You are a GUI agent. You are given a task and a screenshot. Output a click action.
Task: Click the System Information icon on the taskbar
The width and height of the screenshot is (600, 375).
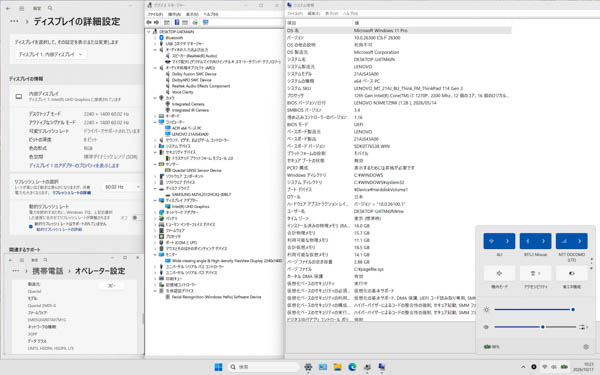[x=382, y=367]
